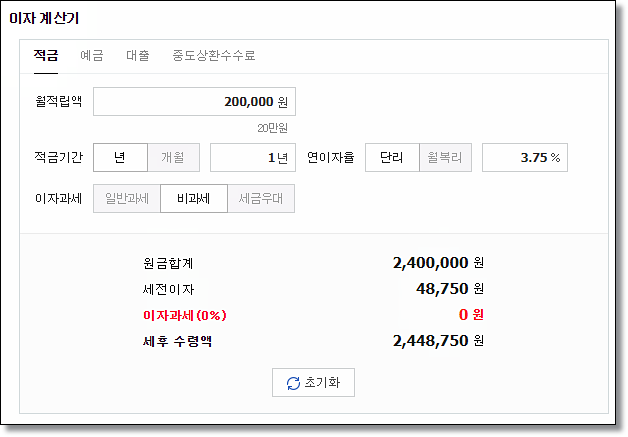Click the red 이자과세(0%) label
Viewport: 628px width, 437px height.
point(185,315)
